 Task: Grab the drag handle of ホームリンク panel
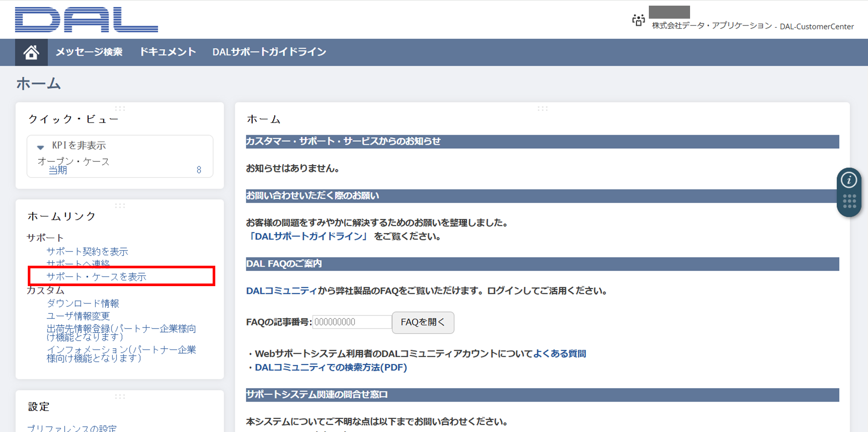click(x=120, y=205)
